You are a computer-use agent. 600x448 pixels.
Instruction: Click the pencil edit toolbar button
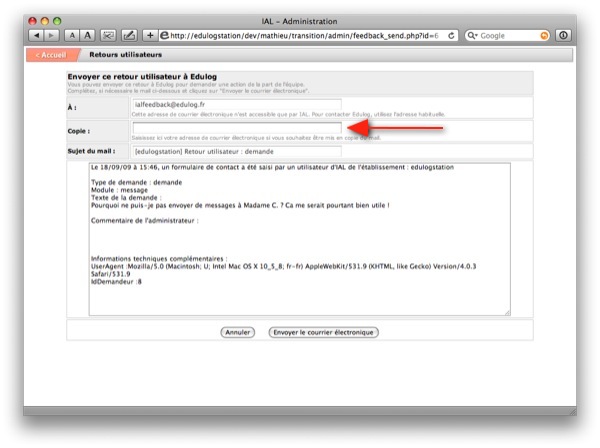point(129,35)
